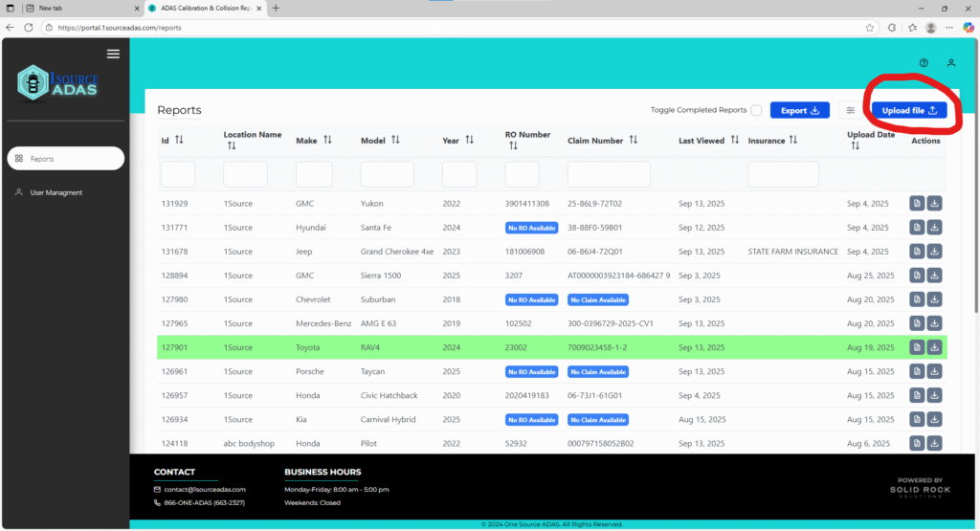The width and height of the screenshot is (980, 531).
Task: Click the 866-ONE-ADAS phone number
Action: 205,503
